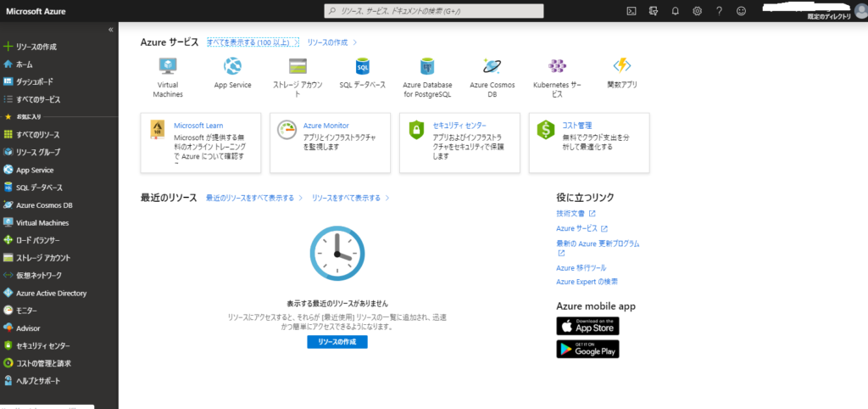The width and height of the screenshot is (868, 409).
Task: Open Cloud Shell from the top bar
Action: click(631, 11)
